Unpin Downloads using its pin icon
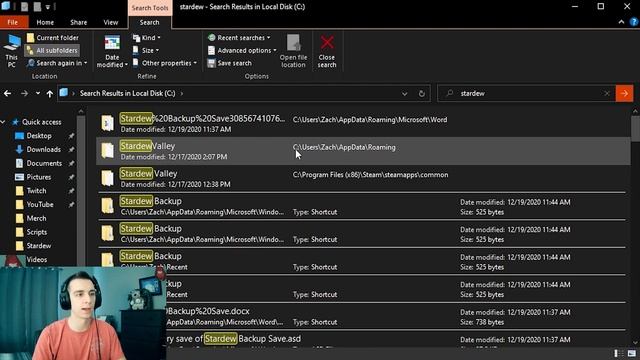This screenshot has width=640, height=360. (71, 149)
